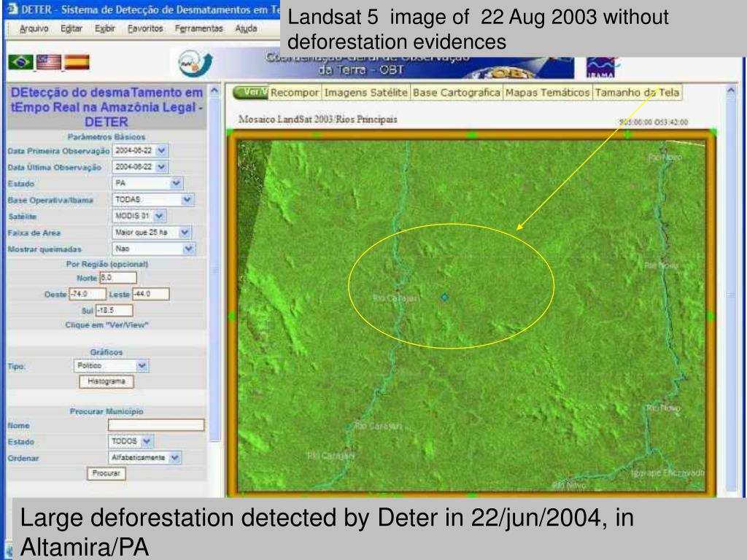Click the Histograma button
Screen dimensions: 747x560
[107, 381]
